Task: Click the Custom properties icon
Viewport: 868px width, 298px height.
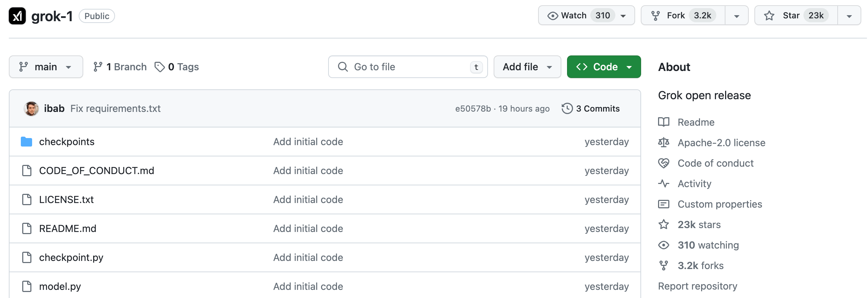Action: [663, 204]
